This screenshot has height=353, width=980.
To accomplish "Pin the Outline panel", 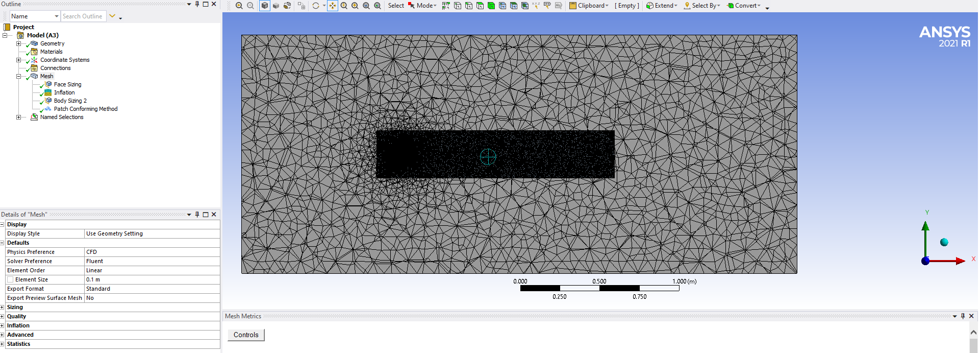I will [197, 4].
